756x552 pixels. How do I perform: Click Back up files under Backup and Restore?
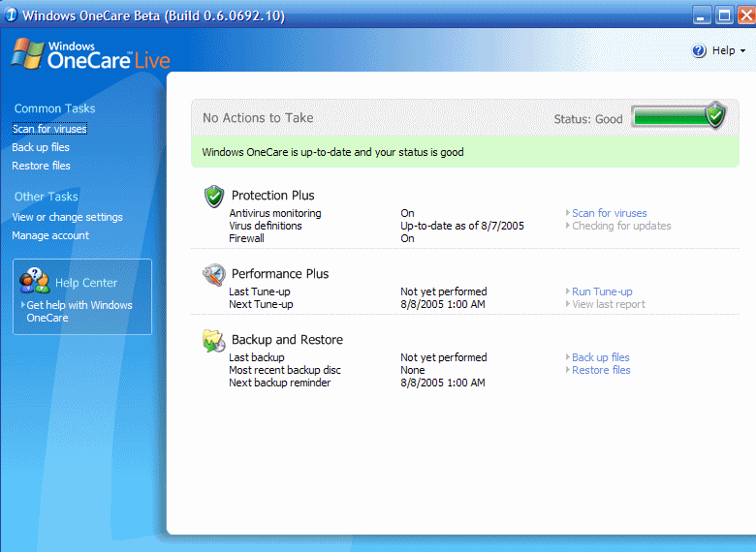601,357
